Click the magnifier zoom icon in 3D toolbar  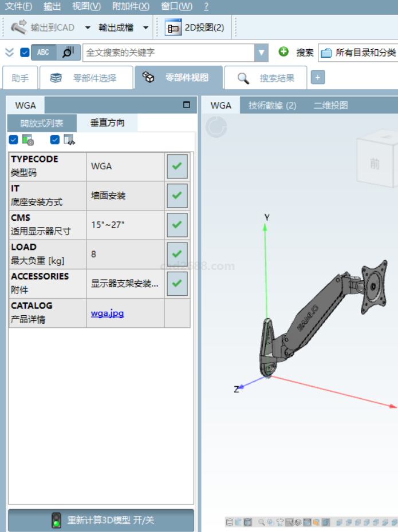tap(262, 522)
